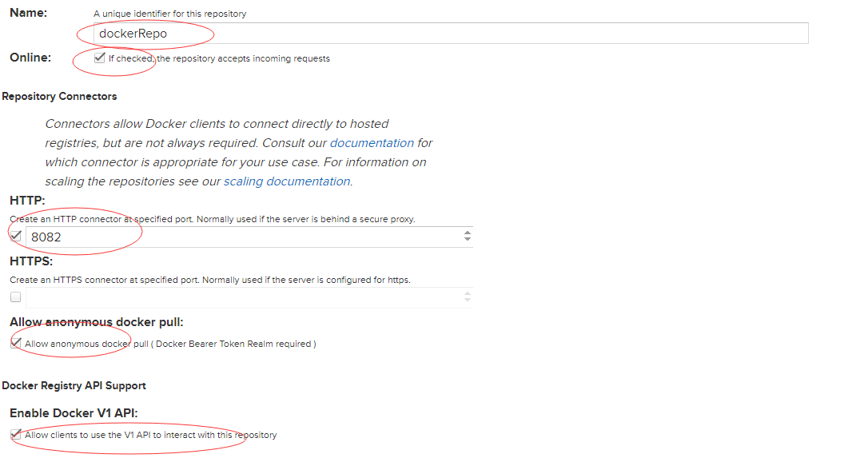The height and width of the screenshot is (458, 868).
Task: Disable the HTTP connector checkbox
Action: pos(16,237)
